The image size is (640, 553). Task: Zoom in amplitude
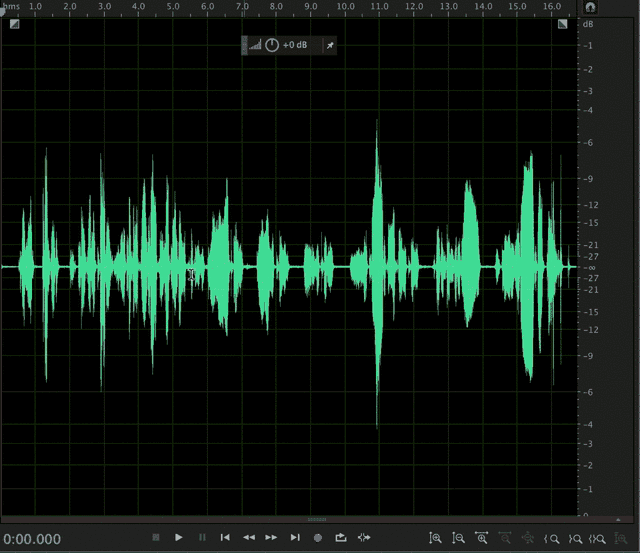435,538
